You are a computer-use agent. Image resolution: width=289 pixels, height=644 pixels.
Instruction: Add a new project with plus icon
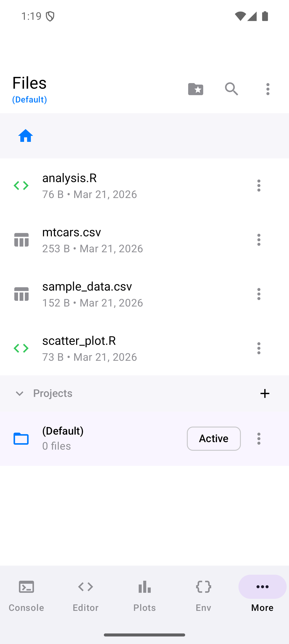click(265, 393)
